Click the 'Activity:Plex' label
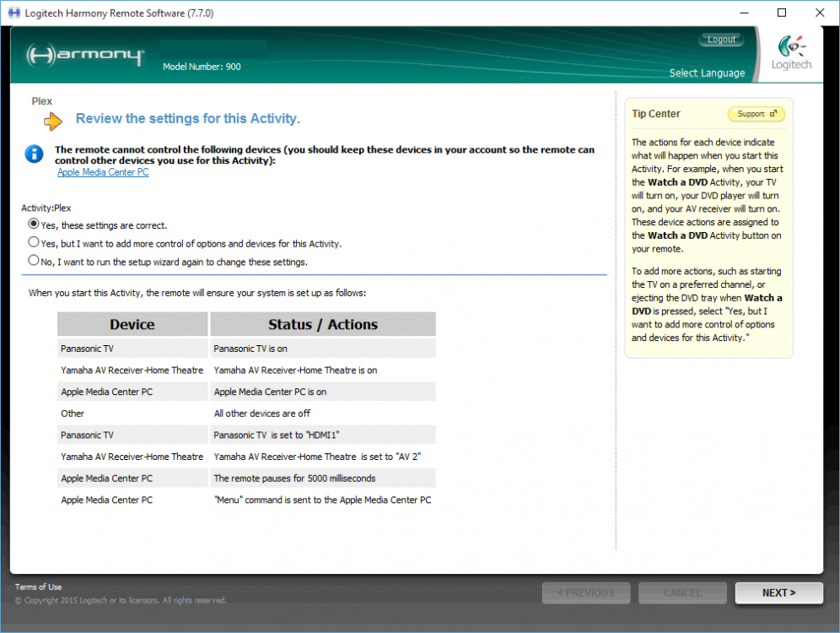The width and height of the screenshot is (840, 633). click(x=46, y=208)
